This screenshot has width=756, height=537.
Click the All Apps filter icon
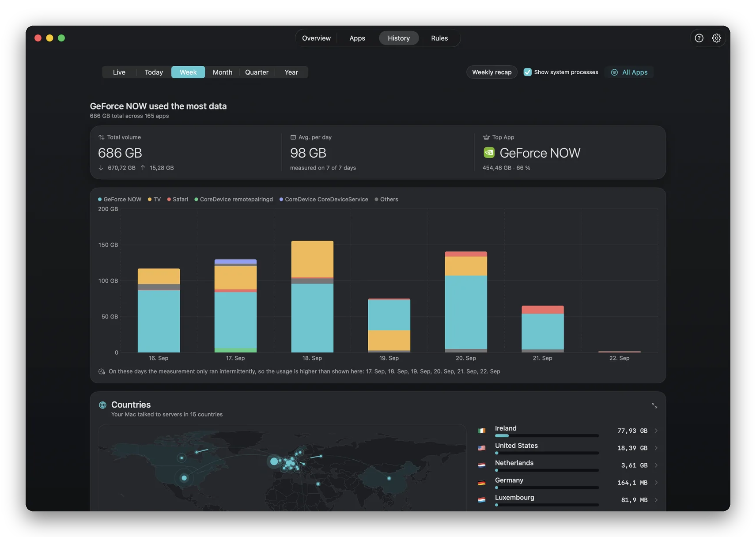click(x=614, y=72)
